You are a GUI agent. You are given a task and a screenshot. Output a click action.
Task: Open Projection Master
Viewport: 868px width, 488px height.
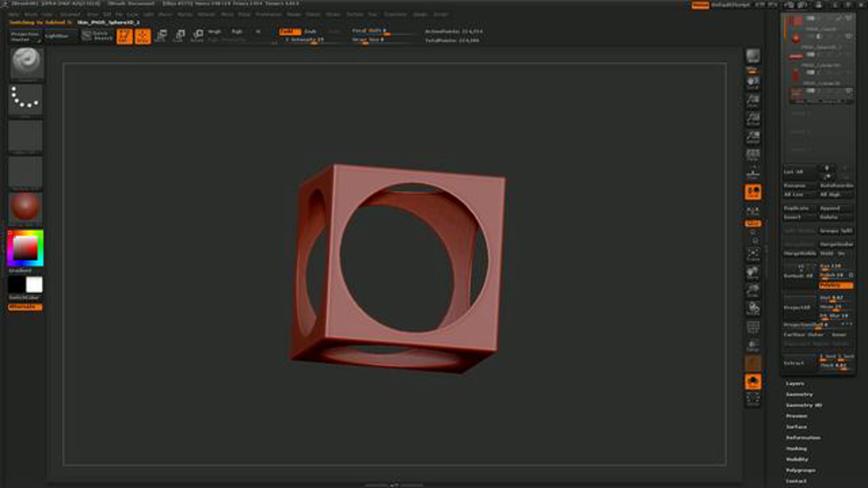[x=25, y=37]
